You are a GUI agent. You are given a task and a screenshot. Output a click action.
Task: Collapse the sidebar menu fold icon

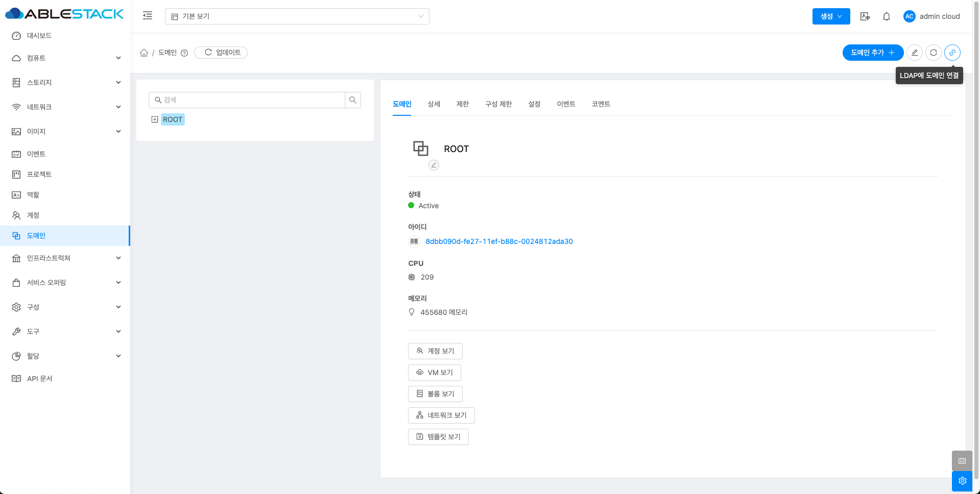148,16
